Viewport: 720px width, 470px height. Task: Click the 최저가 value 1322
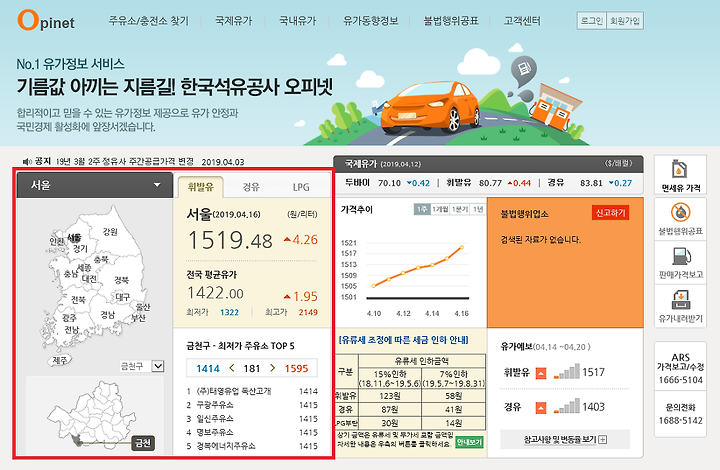(229, 312)
